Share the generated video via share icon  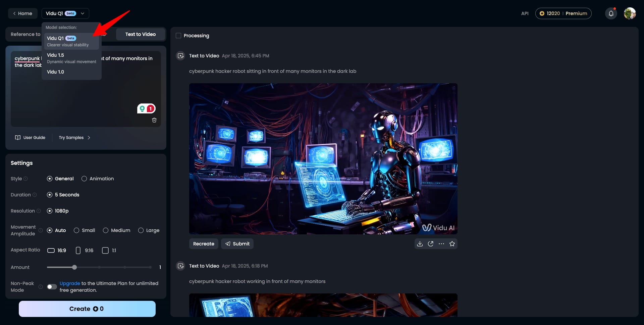click(431, 244)
